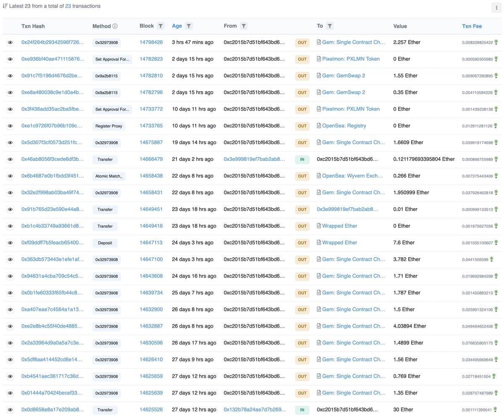Click the 23 transactions total link
The height and width of the screenshot is (420, 504).
point(68,6)
